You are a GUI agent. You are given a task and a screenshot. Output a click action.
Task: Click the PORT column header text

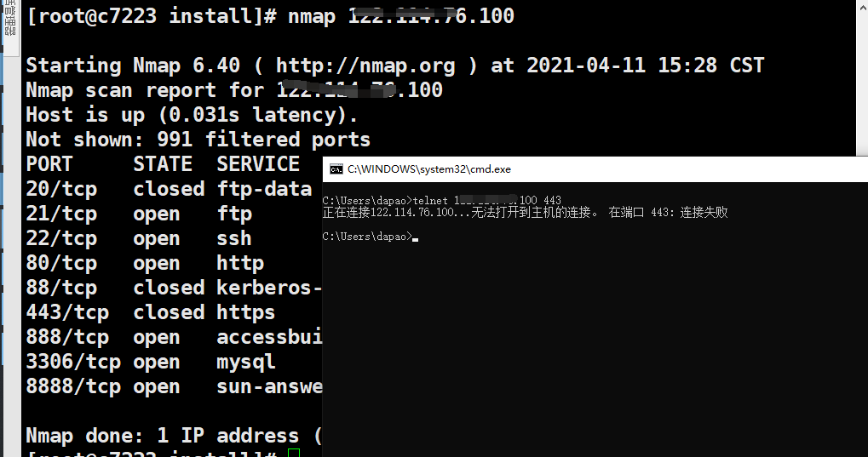49,164
